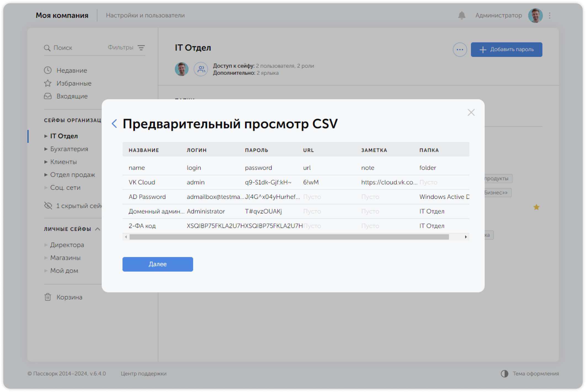Viewport: 586px width, 392px height.
Task: Open the Центр поддержки link
Action: click(x=143, y=374)
